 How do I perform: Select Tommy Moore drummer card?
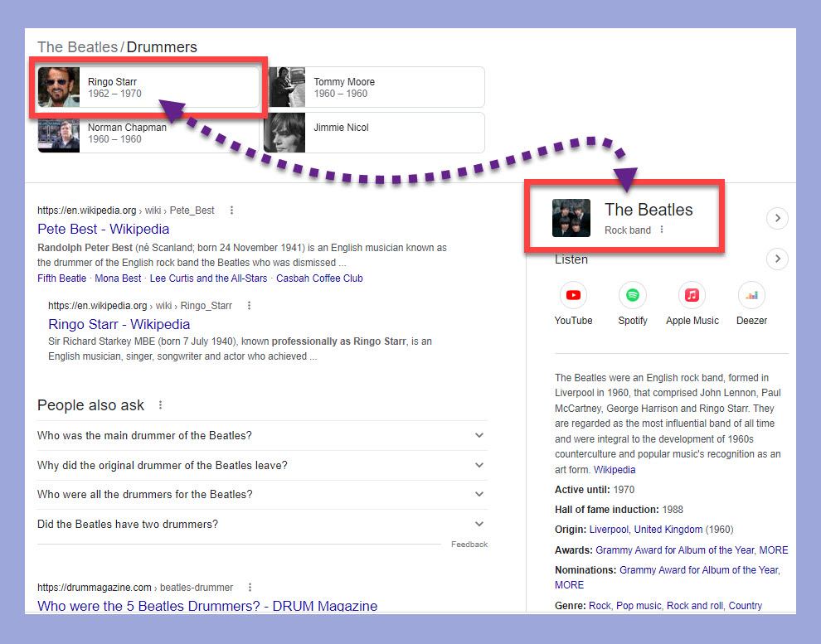(x=374, y=87)
